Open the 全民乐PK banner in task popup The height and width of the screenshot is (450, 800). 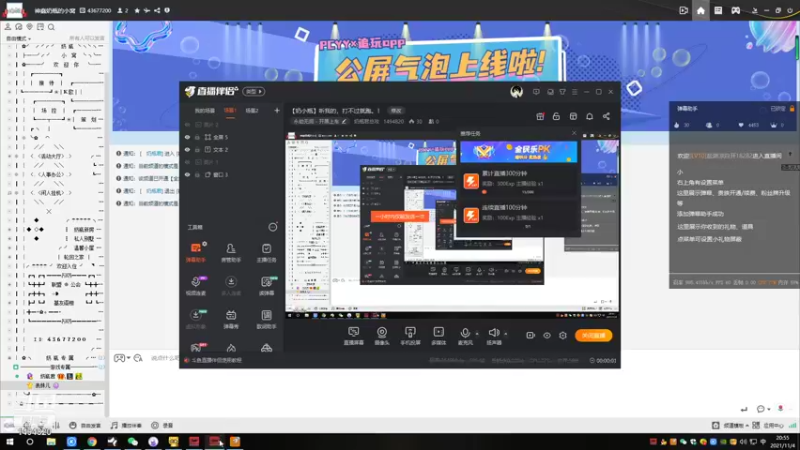(519, 152)
